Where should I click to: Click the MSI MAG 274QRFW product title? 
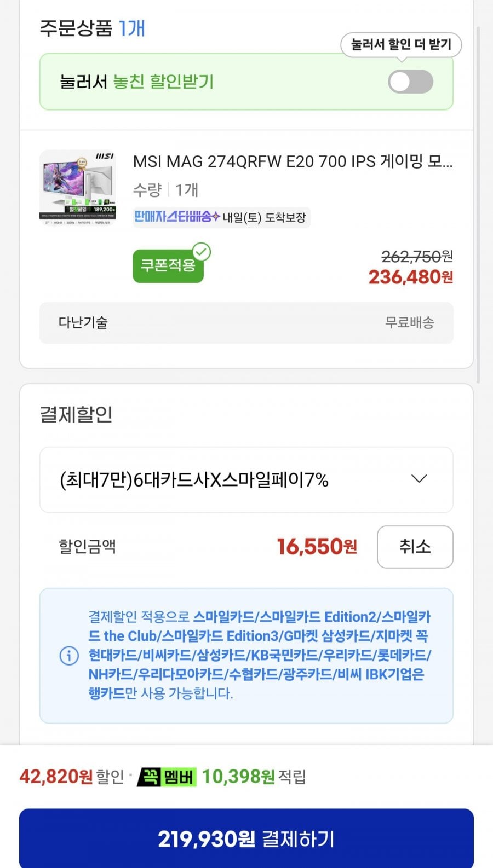pos(293,161)
